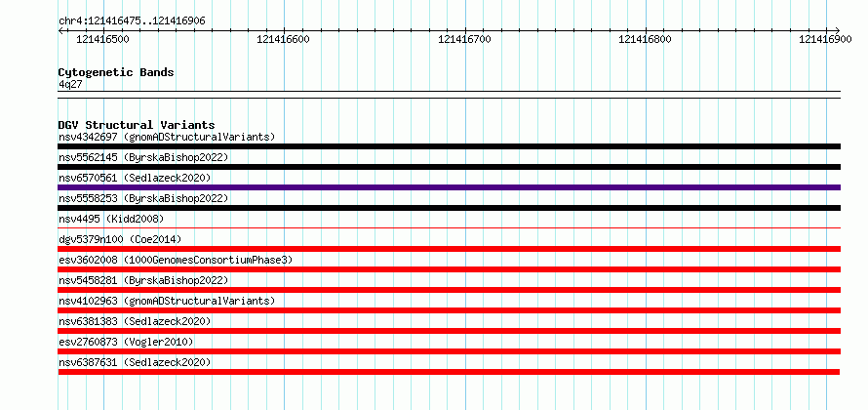Click the DGV Structural Variants track title

(x=137, y=125)
